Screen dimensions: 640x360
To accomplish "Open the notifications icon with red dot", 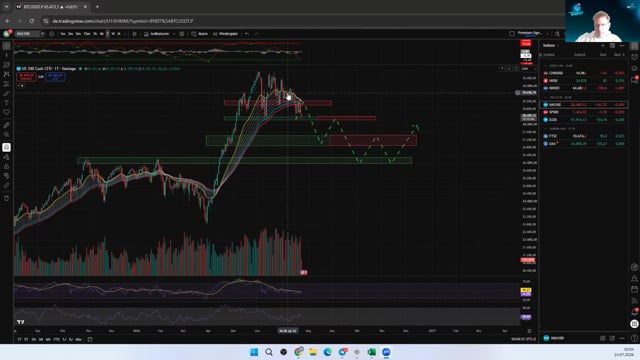I will [634, 312].
